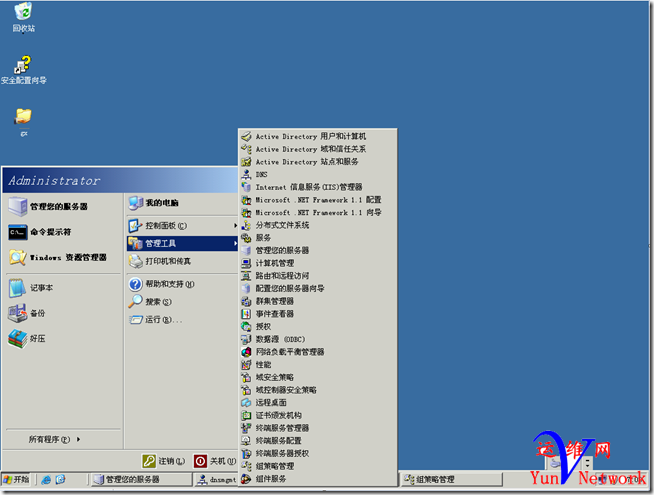This screenshot has width=654, height=495.
Task: Click the 群集管理器 icon
Action: tap(246, 301)
